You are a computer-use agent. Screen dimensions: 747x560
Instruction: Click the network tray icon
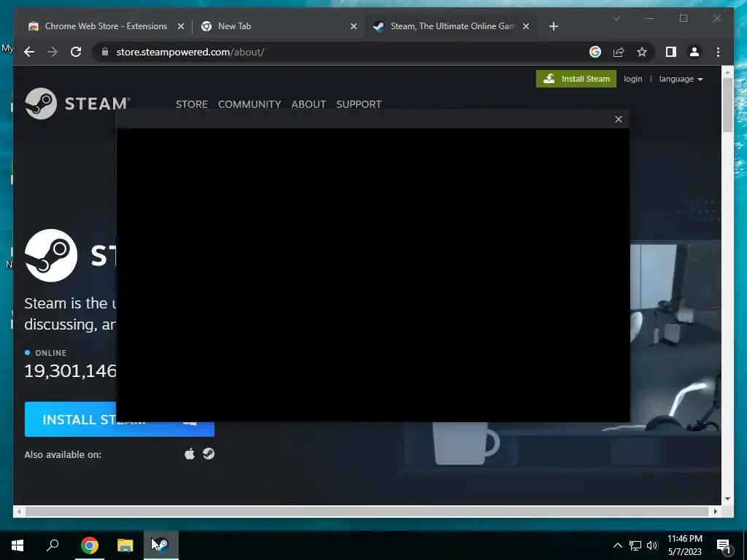click(x=635, y=545)
